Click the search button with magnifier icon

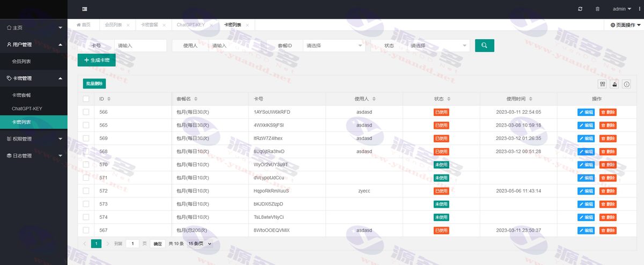[484, 46]
